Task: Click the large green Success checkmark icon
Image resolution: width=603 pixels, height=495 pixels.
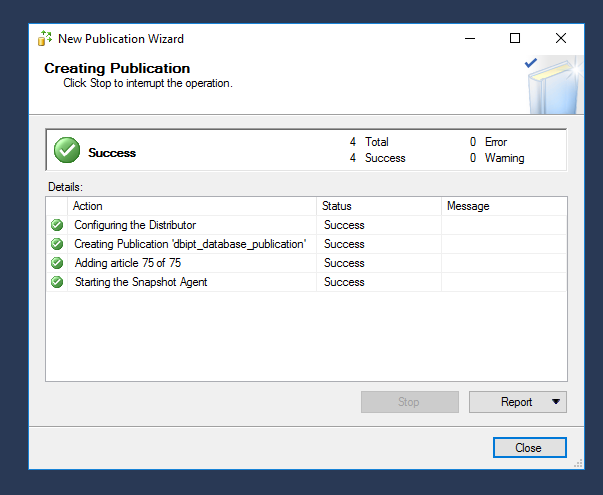Action: pyautogui.click(x=67, y=150)
